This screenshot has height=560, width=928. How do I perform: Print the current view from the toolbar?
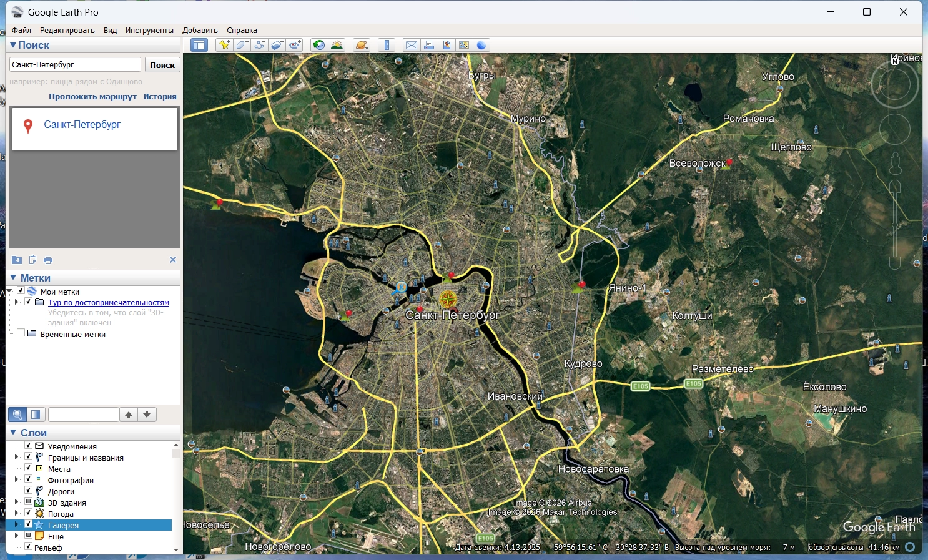[428, 45]
